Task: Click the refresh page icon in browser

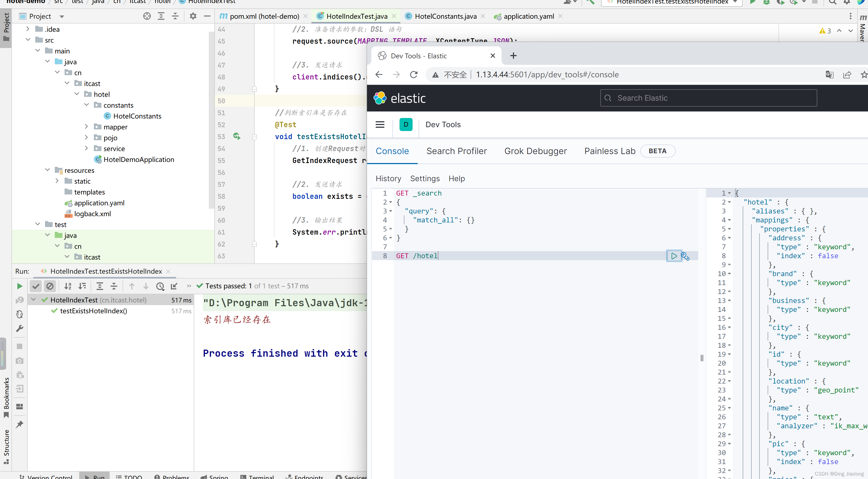Action: point(413,74)
